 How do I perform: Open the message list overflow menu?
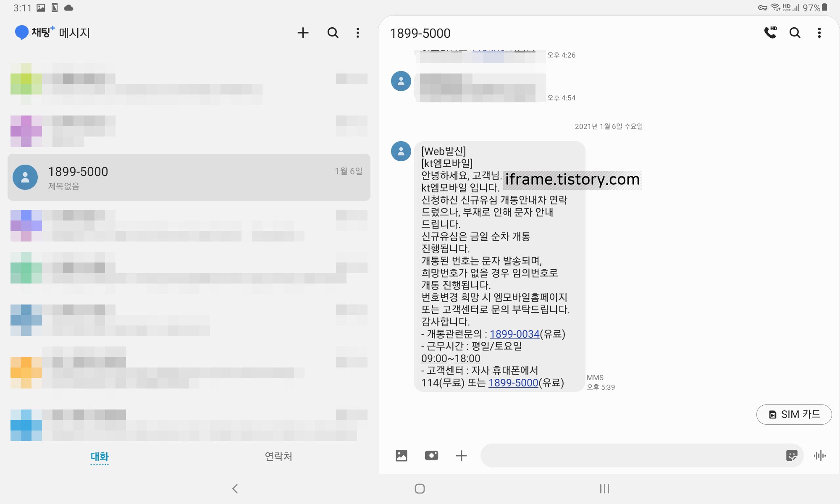coord(358,33)
